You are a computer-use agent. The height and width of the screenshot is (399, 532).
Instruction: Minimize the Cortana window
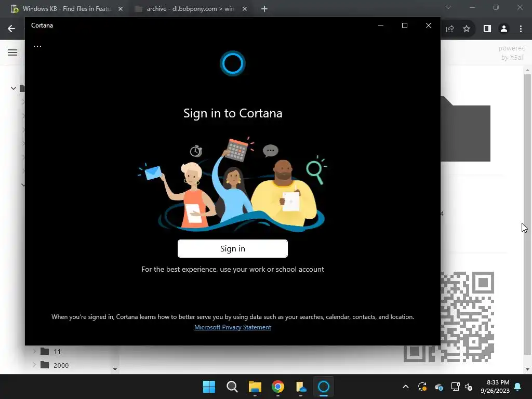click(381, 25)
